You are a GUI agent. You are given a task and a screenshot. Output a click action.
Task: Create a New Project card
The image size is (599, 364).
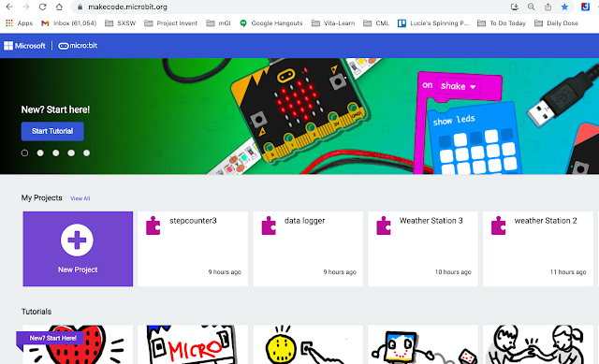pos(78,249)
